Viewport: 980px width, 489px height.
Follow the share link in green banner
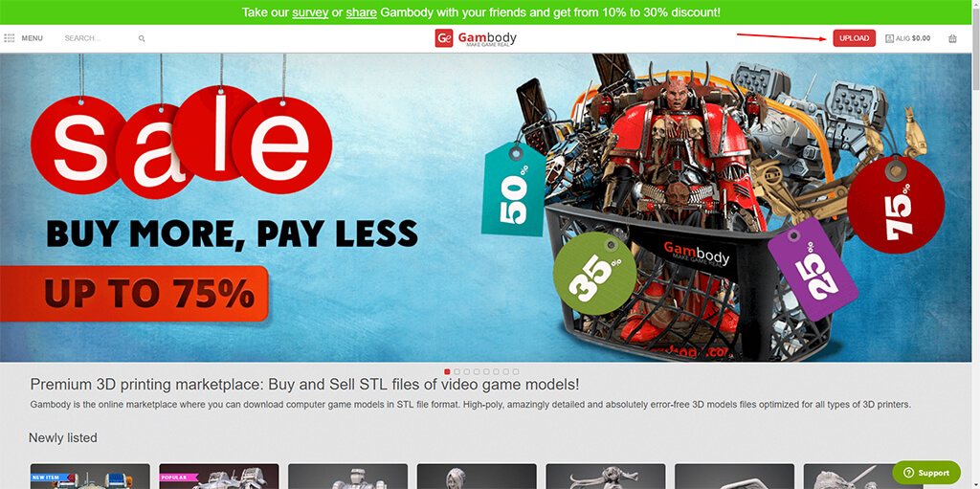(x=361, y=12)
